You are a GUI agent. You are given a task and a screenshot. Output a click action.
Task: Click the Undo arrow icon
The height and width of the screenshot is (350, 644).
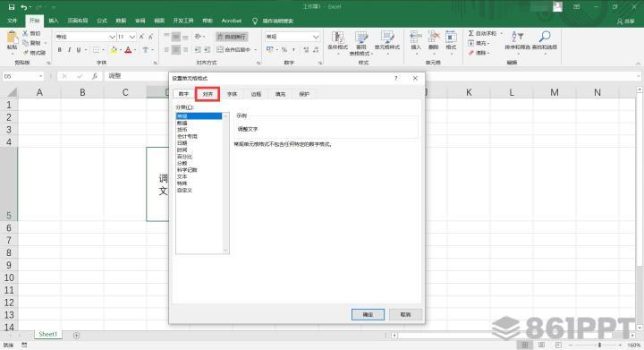pyautogui.click(x=24, y=7)
